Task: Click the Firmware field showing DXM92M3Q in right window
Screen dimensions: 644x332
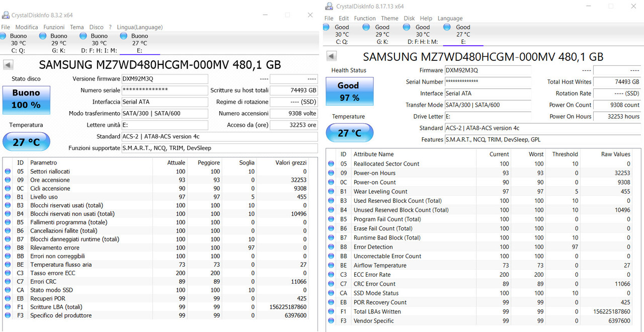Action: point(488,70)
